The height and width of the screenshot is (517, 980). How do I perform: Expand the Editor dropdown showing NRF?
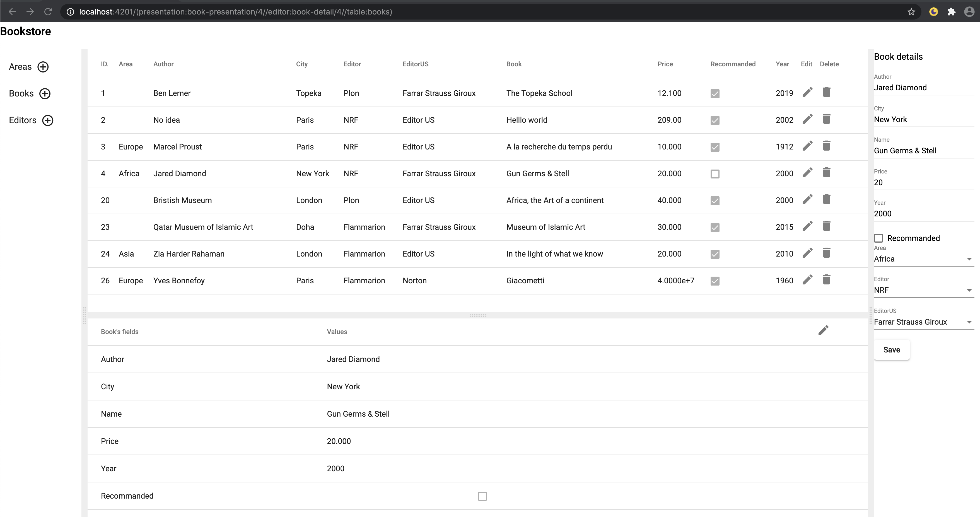(923, 290)
